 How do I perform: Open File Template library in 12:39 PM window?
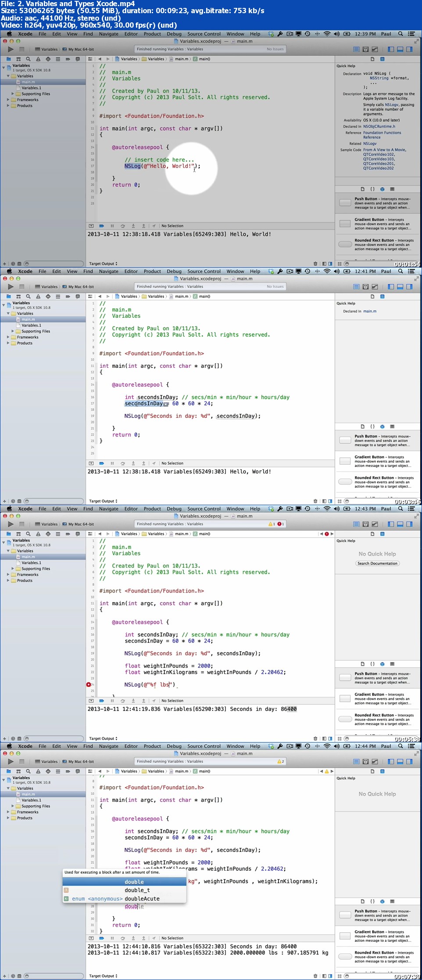pyautogui.click(x=362, y=189)
